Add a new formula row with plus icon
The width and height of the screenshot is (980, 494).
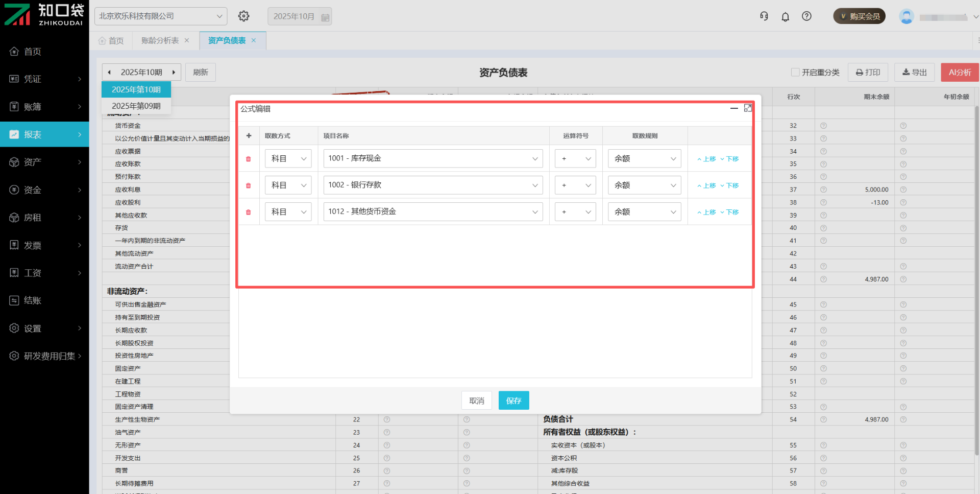[249, 136]
